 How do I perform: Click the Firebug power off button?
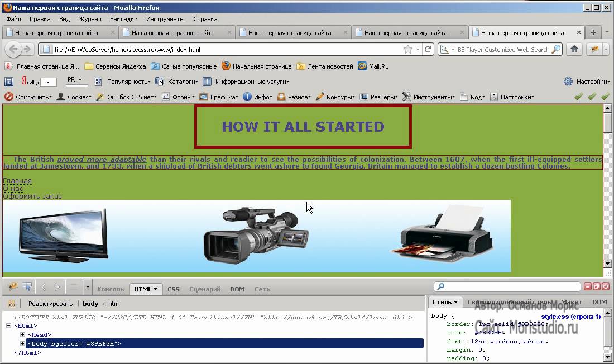coord(606,286)
